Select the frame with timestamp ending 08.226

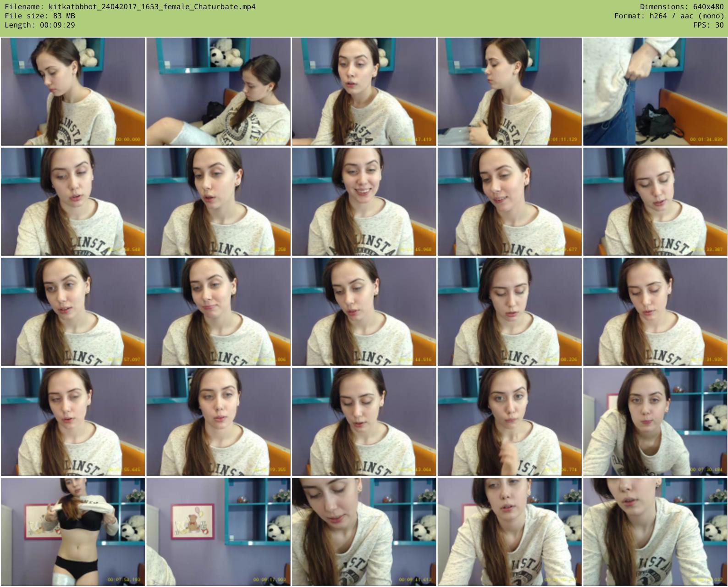coord(509,312)
